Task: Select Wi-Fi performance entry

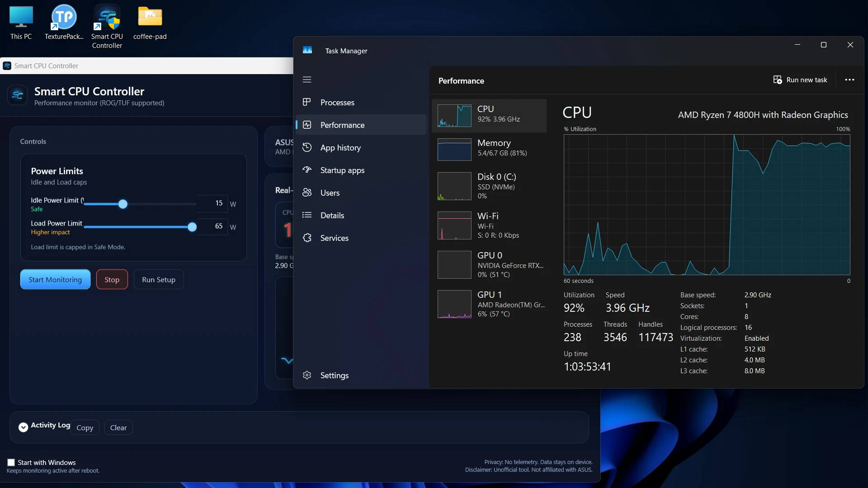Action: pyautogui.click(x=489, y=225)
